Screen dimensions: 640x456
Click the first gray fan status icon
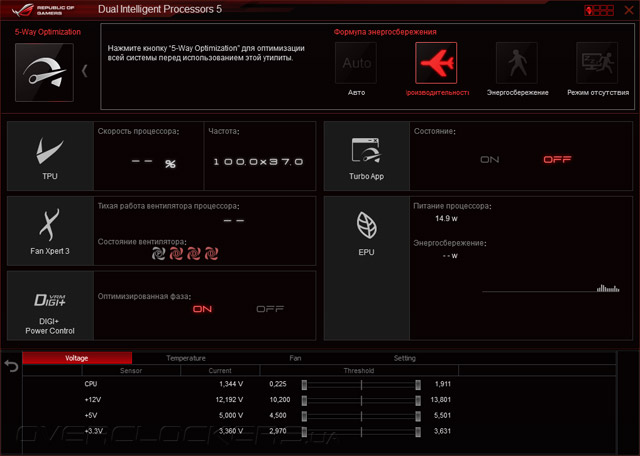158,254
